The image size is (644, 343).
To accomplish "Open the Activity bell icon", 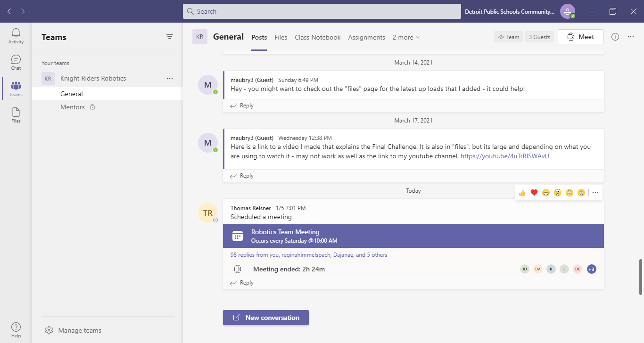I will tap(16, 36).
